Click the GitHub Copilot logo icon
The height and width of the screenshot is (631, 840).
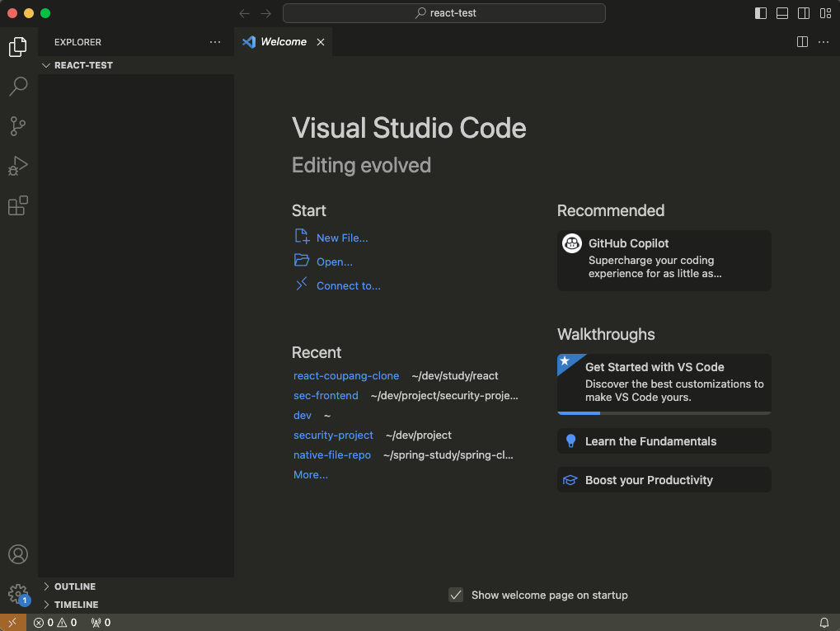click(571, 243)
